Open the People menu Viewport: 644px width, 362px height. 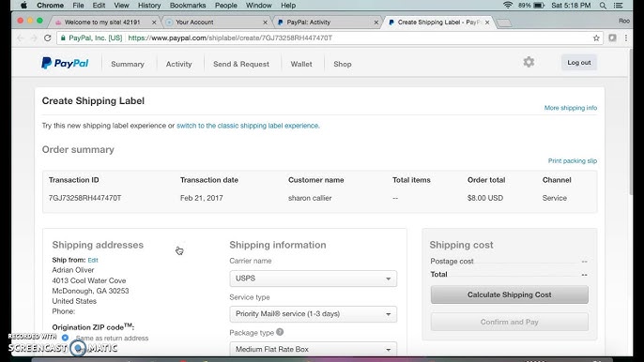click(226, 6)
